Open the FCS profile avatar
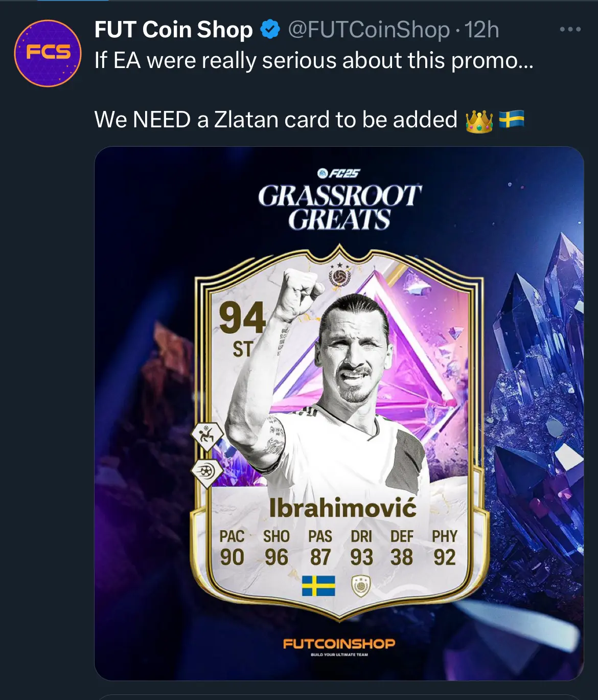Image resolution: width=598 pixels, height=700 pixels. [48, 53]
